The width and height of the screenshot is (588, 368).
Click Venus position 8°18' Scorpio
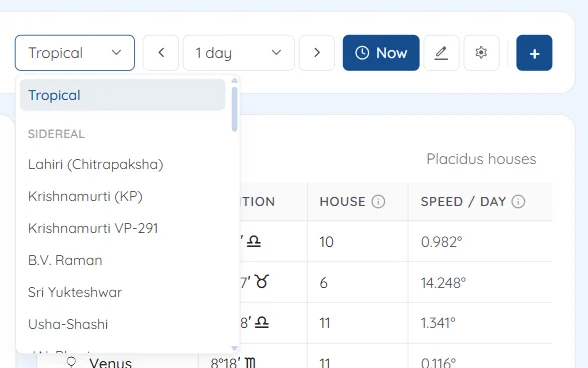click(233, 363)
